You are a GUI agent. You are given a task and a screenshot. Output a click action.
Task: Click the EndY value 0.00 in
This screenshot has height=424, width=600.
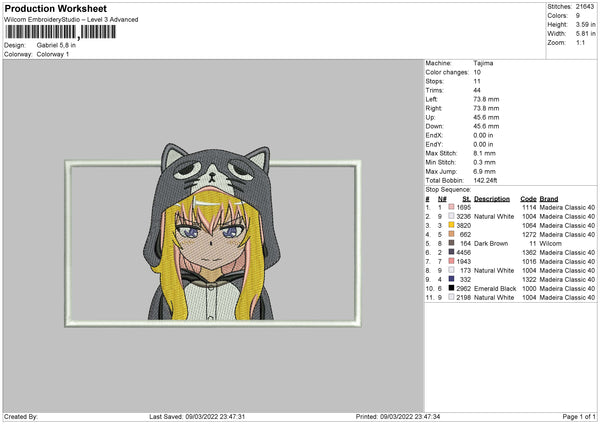click(x=483, y=144)
